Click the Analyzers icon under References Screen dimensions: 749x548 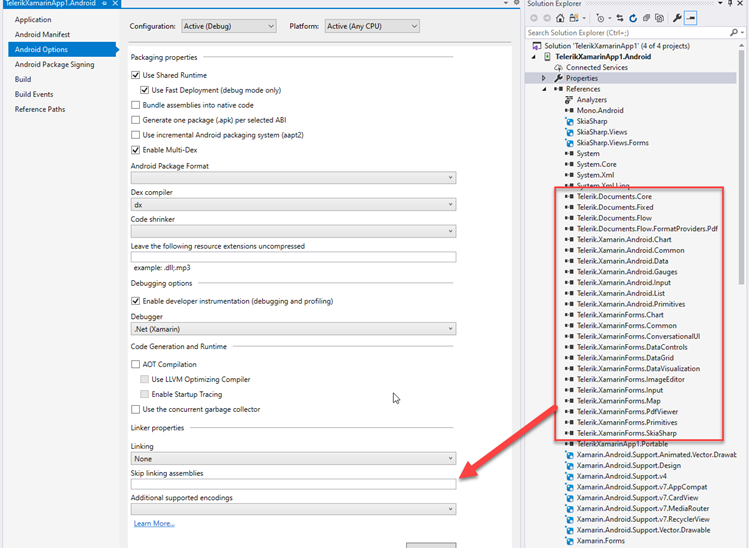coord(568,100)
